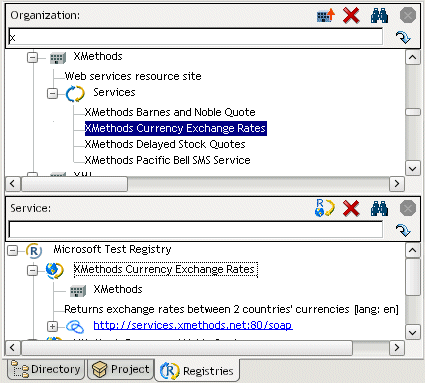Click the red X delete icon in Service panel

click(351, 209)
